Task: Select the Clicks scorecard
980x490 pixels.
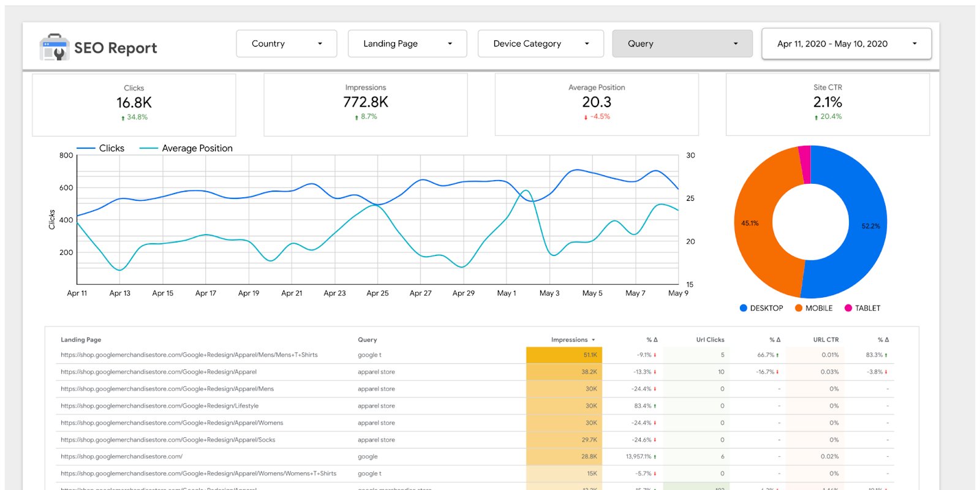Action: (134, 105)
